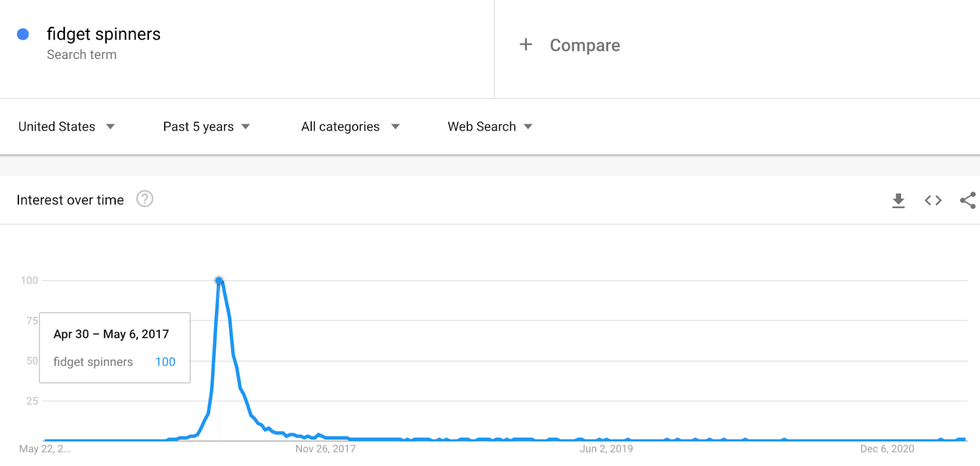Screen dimensions: 980x466
Task: Click the Nov 26, 2017 axis label
Action: pos(325,449)
